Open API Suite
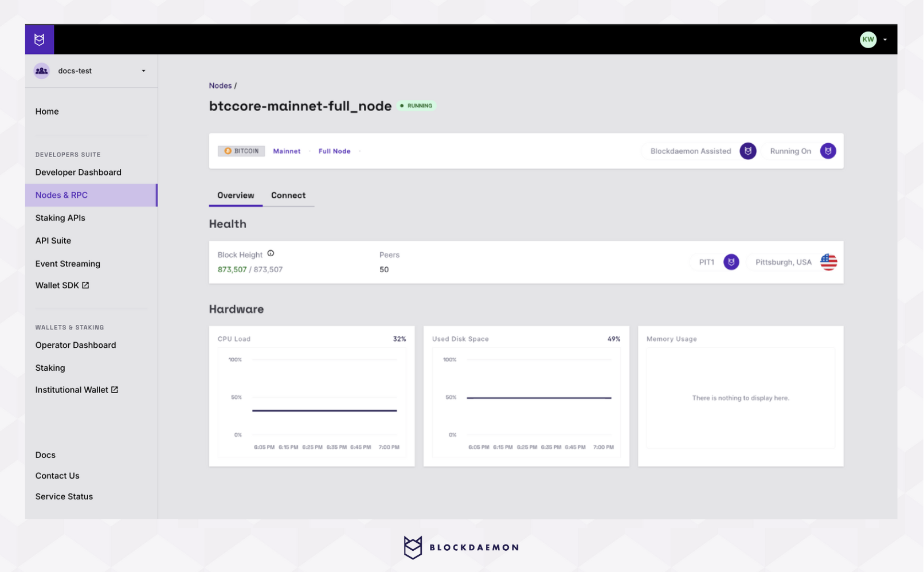This screenshot has height=572, width=924. pos(53,241)
